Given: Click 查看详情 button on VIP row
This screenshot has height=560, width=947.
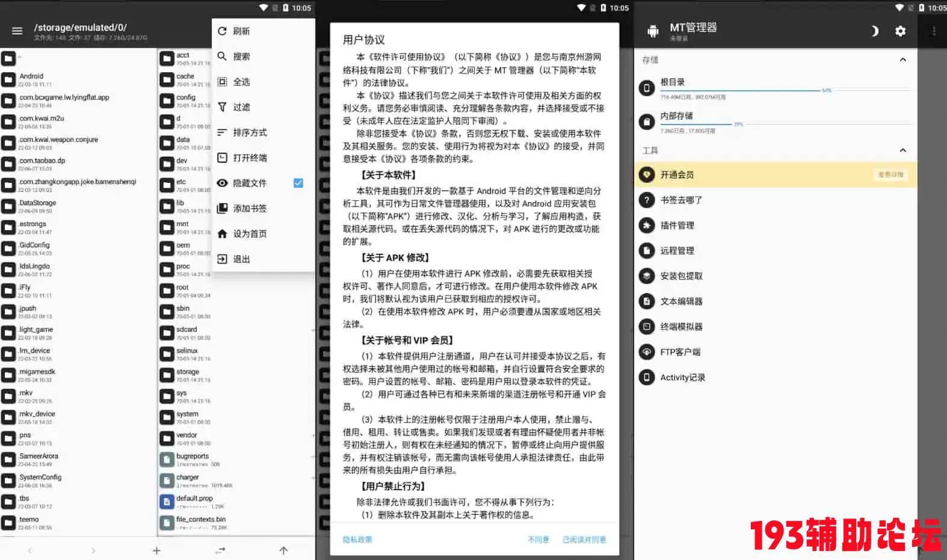Looking at the screenshot, I should [x=890, y=174].
